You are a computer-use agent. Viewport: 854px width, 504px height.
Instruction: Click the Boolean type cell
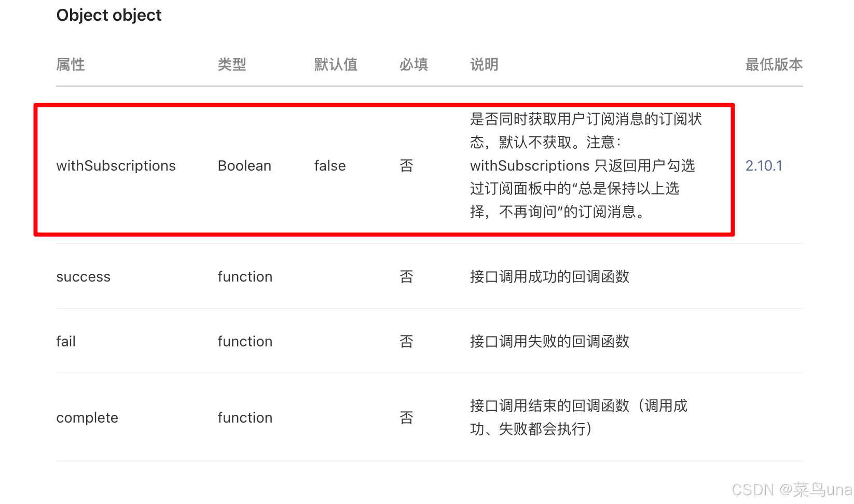pos(244,165)
